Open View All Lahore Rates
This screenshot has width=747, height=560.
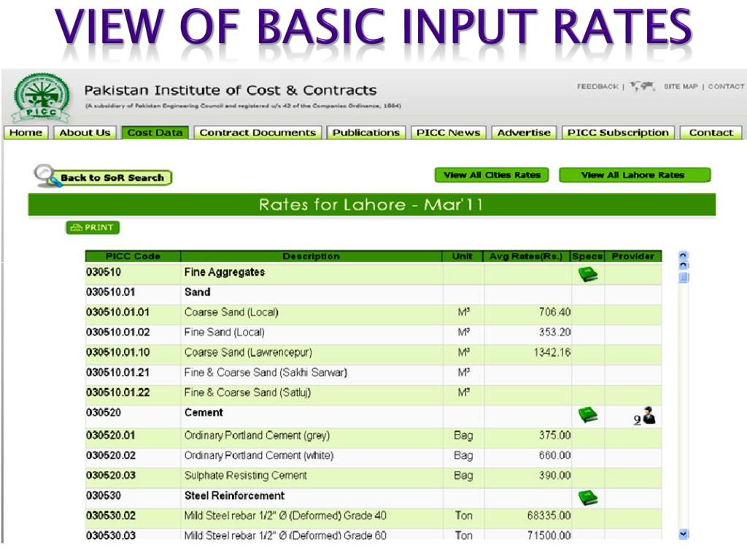point(635,175)
